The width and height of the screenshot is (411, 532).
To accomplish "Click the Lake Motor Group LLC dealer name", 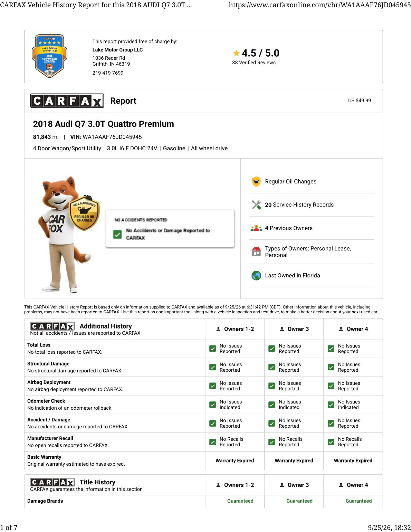I will pos(117,50).
